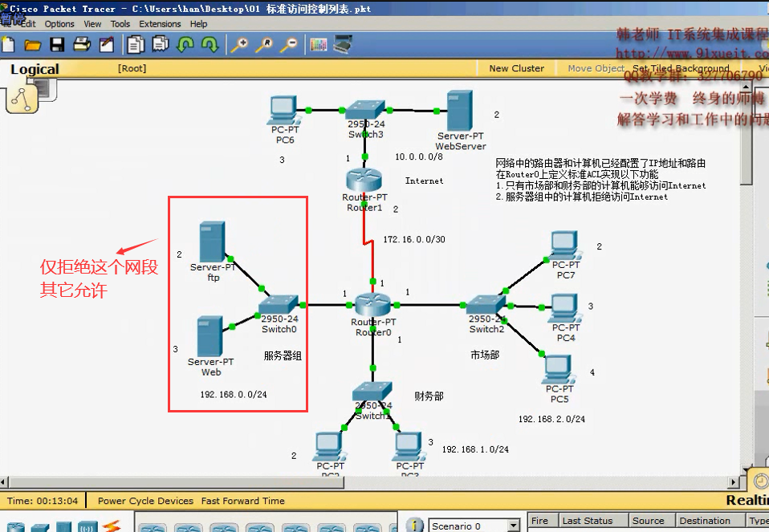The height and width of the screenshot is (532, 769).
Task: Expand the Scenario 0 dropdown
Action: click(x=514, y=526)
